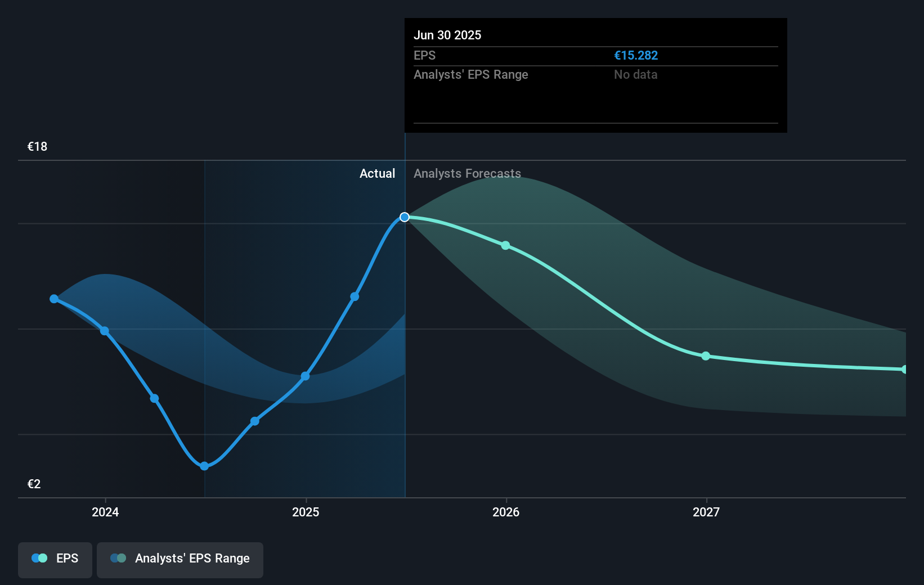This screenshot has width=924, height=585.
Task: Switch to Analysts Forecasts section
Action: click(x=467, y=173)
